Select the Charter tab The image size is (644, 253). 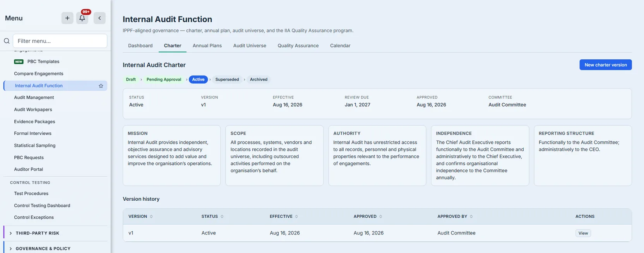click(x=173, y=46)
